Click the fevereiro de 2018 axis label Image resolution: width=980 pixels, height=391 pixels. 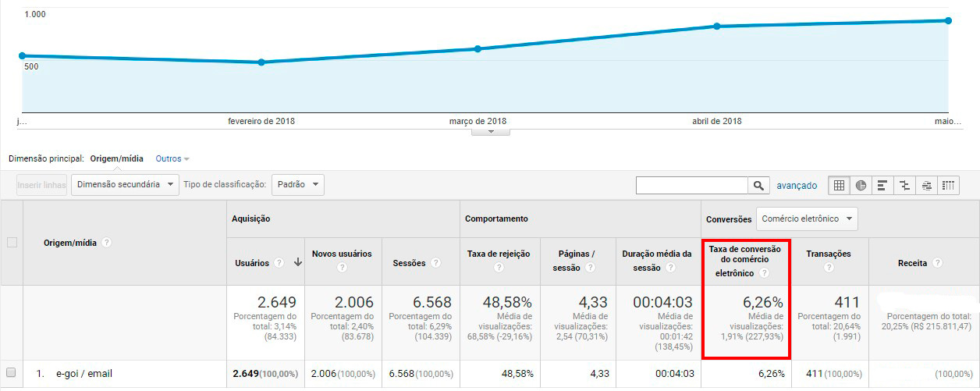(261, 121)
